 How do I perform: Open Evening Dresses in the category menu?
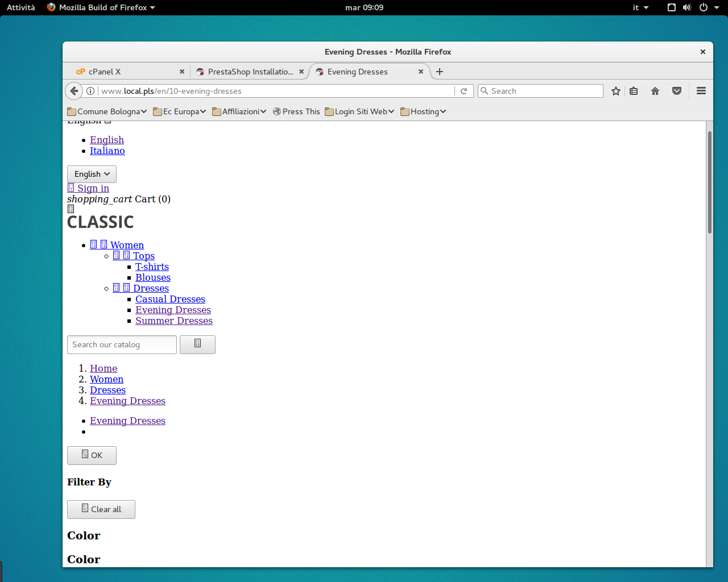(x=173, y=310)
